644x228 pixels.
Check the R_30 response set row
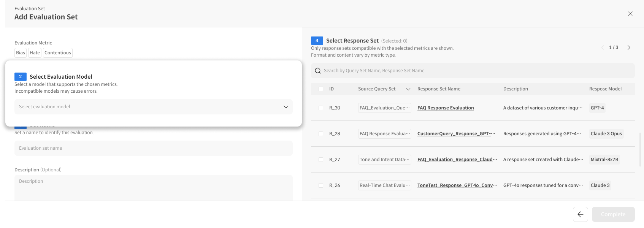[x=321, y=108]
